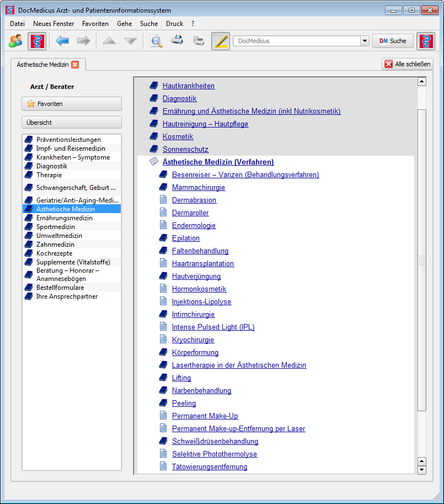The image size is (444, 504).
Task: Open the Faltenbehandlung link
Action: coord(200,251)
